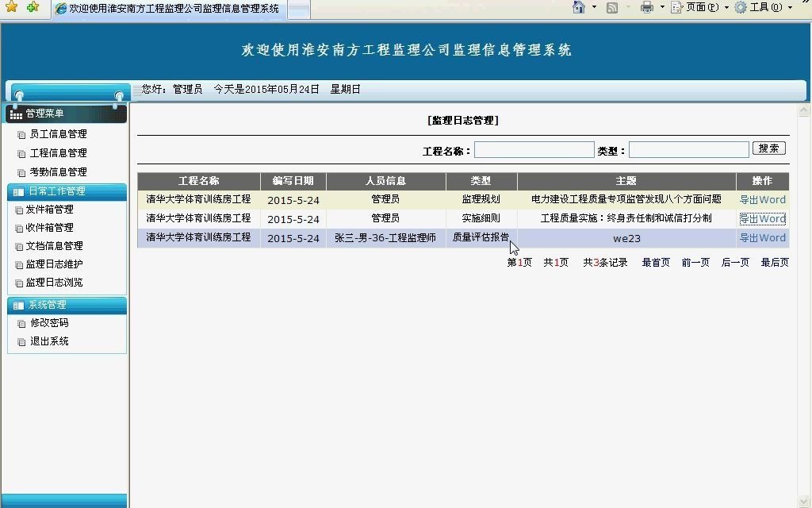This screenshot has width=812, height=508.
Task: Open the 收件箱管理 menu item
Action: [x=48, y=228]
